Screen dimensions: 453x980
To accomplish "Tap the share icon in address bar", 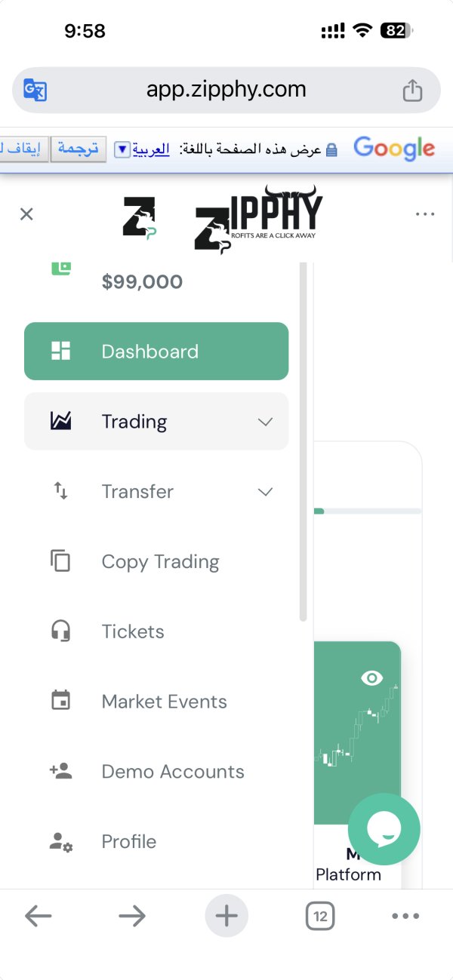I will 412,91.
